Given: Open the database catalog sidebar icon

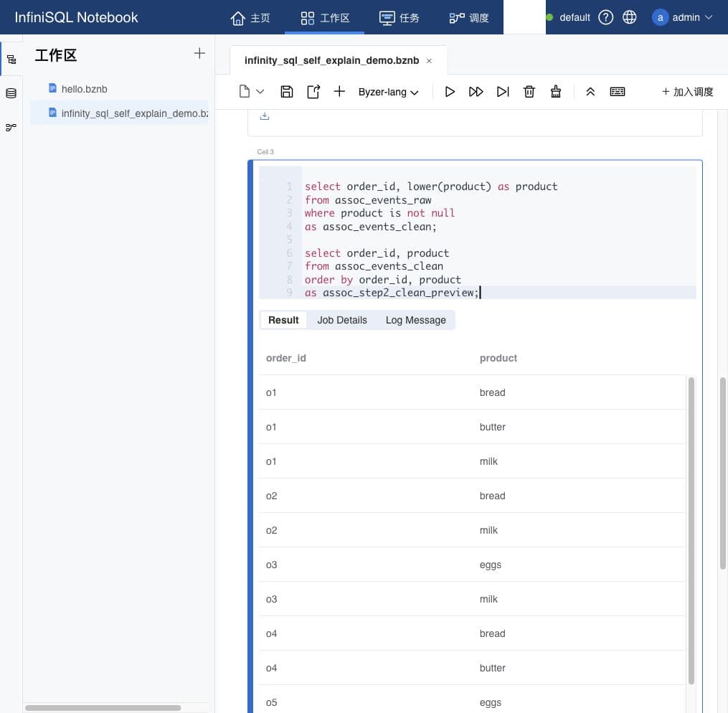Looking at the screenshot, I should 11,93.
